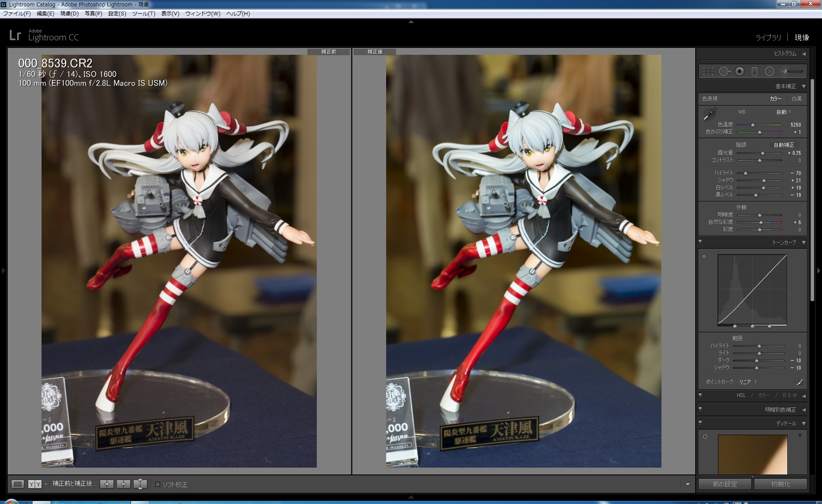This screenshot has width=822, height=504.
Task: Open the 編集(E) menu
Action: [x=45, y=14]
